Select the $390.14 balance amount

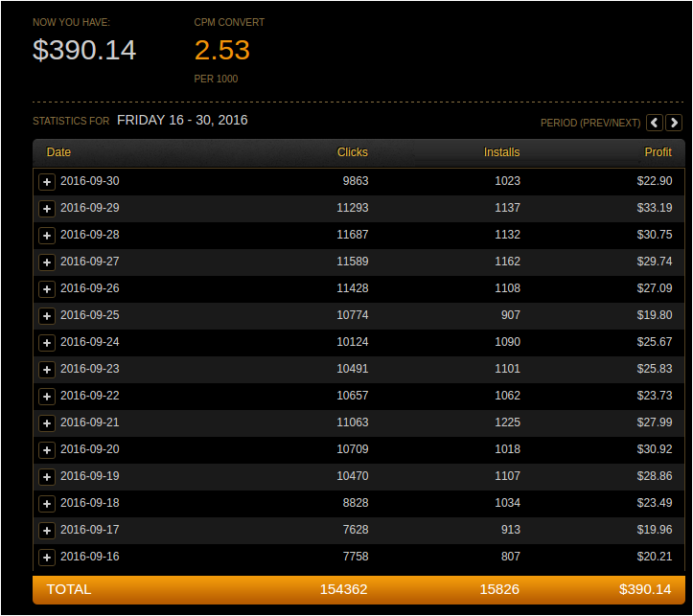[84, 50]
